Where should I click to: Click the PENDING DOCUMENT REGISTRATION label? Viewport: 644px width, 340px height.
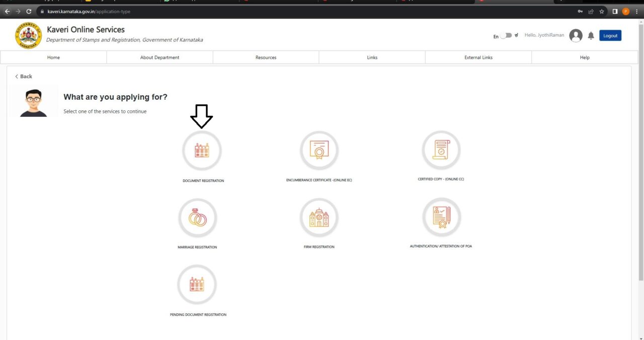tap(198, 314)
